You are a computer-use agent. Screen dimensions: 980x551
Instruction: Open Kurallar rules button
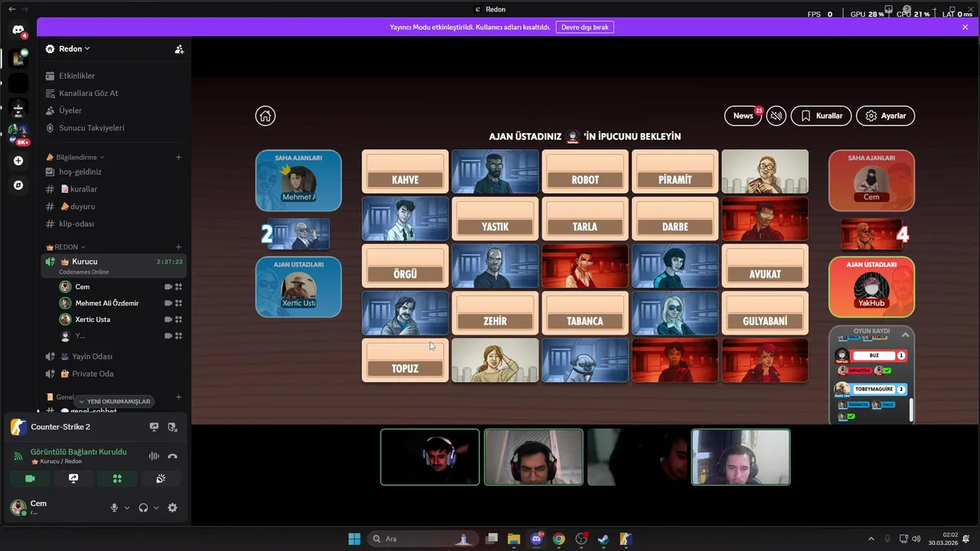click(821, 116)
